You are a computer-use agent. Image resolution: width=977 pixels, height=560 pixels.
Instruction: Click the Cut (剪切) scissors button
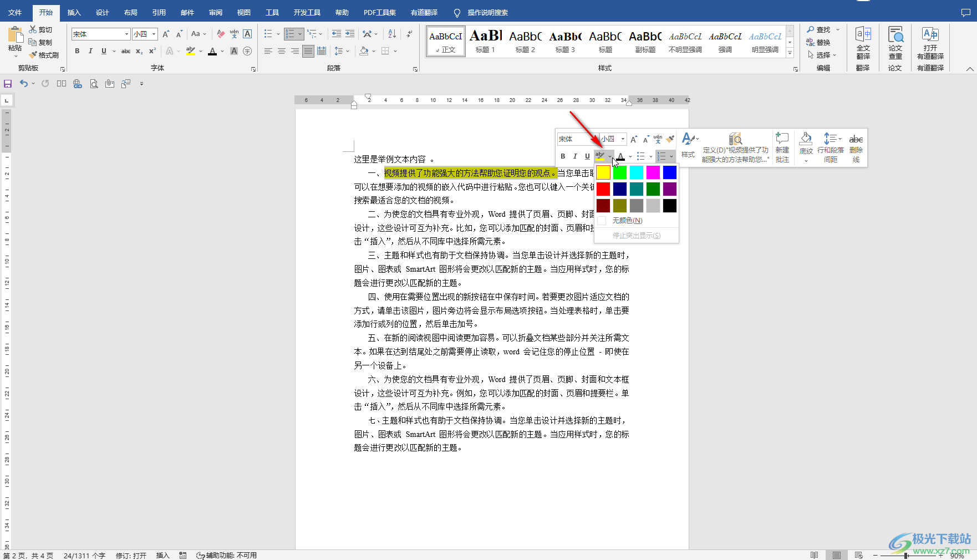pos(40,29)
